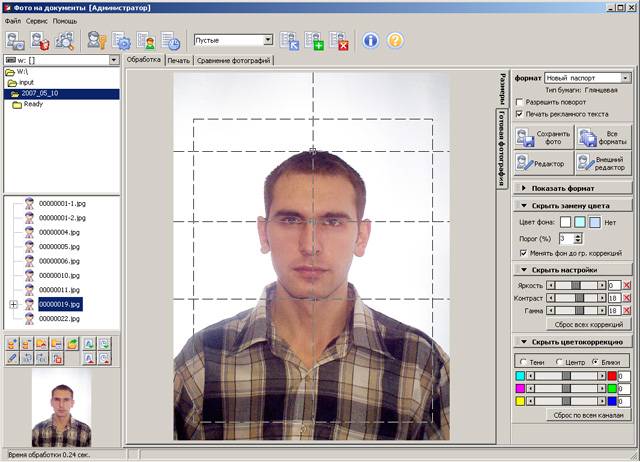
Task: Click the magnifier search photo toolbar icon
Action: click(x=66, y=41)
